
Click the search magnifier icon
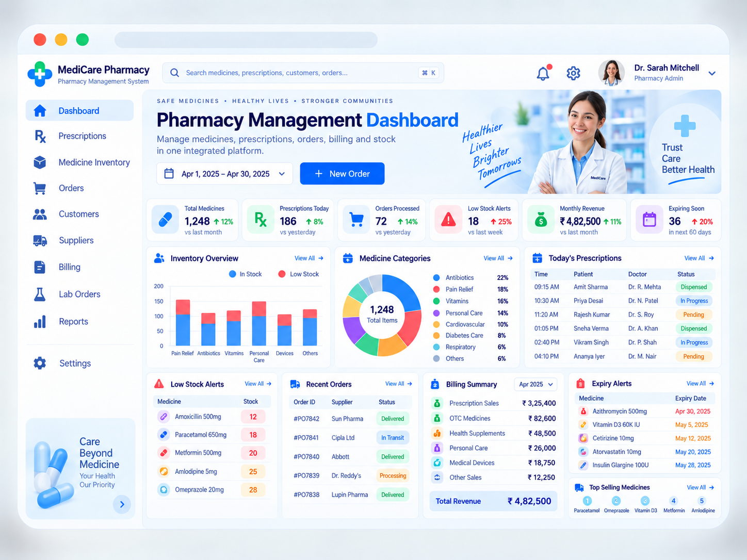175,73
